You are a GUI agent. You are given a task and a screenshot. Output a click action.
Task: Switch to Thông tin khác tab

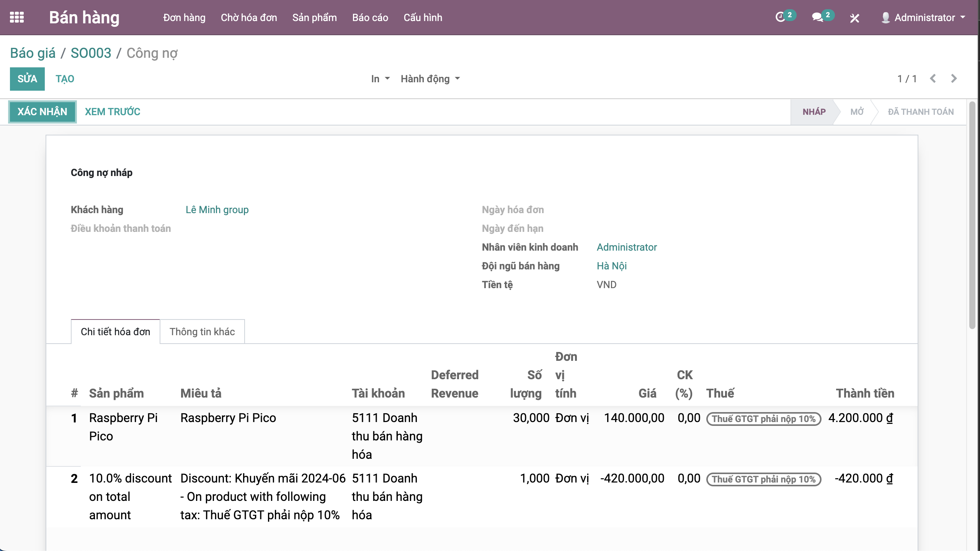(202, 332)
